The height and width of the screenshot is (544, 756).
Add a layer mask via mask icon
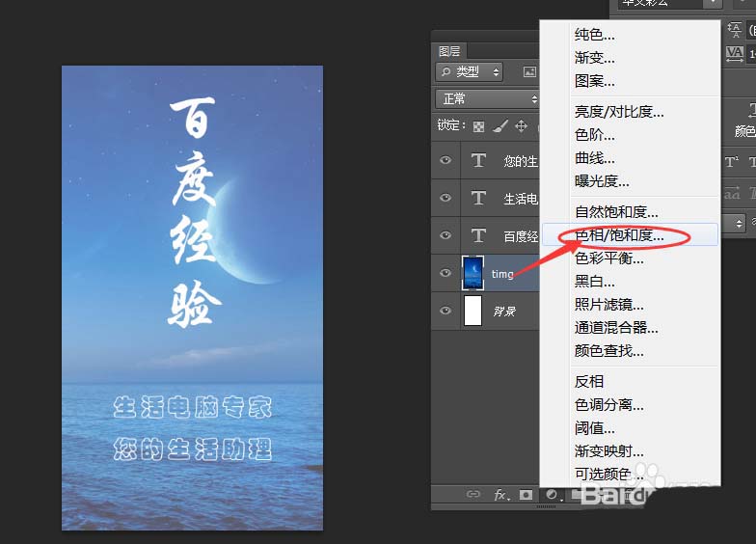point(526,495)
